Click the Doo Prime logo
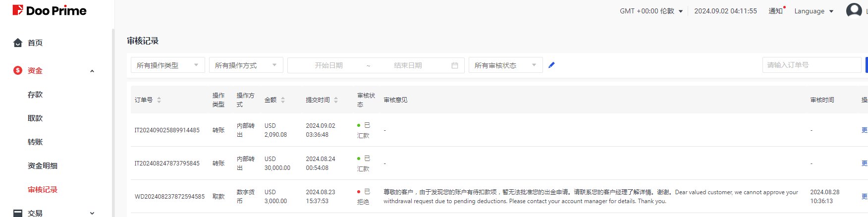The image size is (868, 217). (x=50, y=10)
